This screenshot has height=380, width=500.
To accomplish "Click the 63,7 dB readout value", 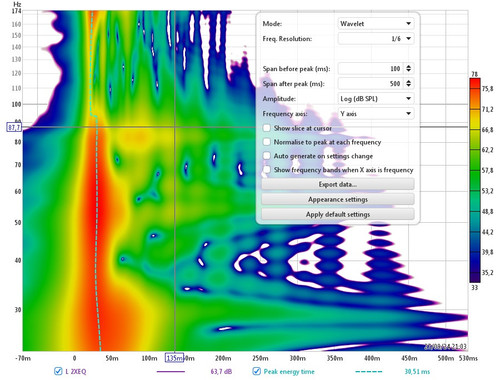I will pos(221,371).
